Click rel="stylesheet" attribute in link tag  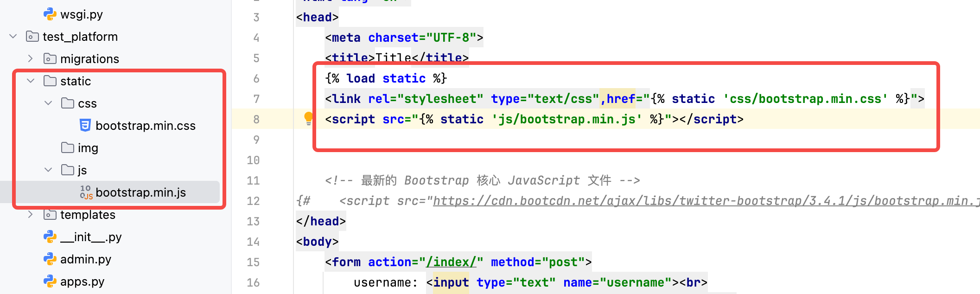[x=426, y=99]
